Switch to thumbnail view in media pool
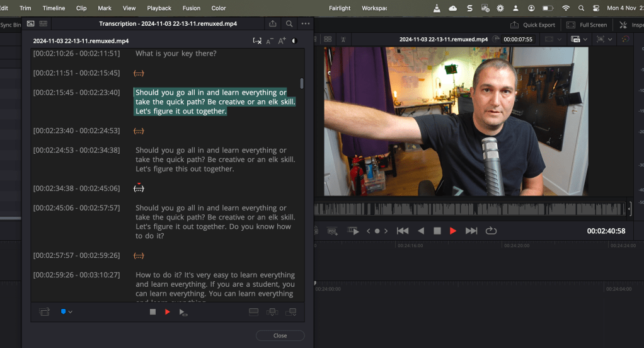644x348 pixels. [30, 24]
